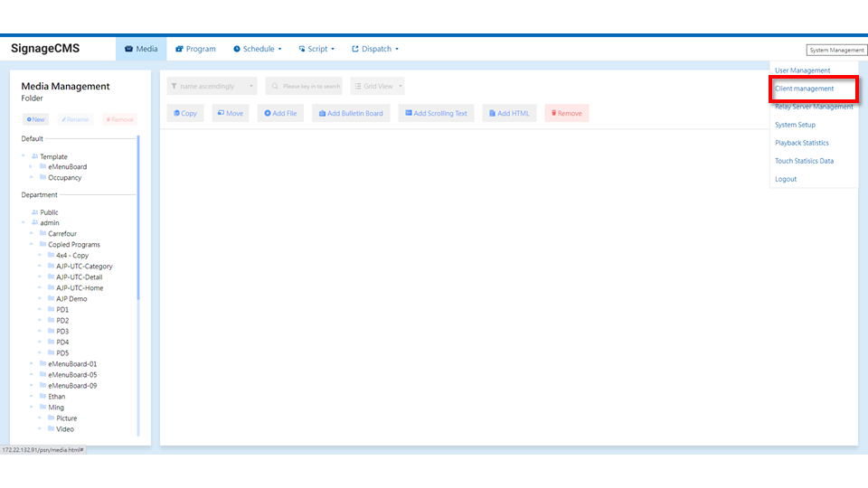
Task: Expand the Carrefour folder
Action: (x=32, y=234)
